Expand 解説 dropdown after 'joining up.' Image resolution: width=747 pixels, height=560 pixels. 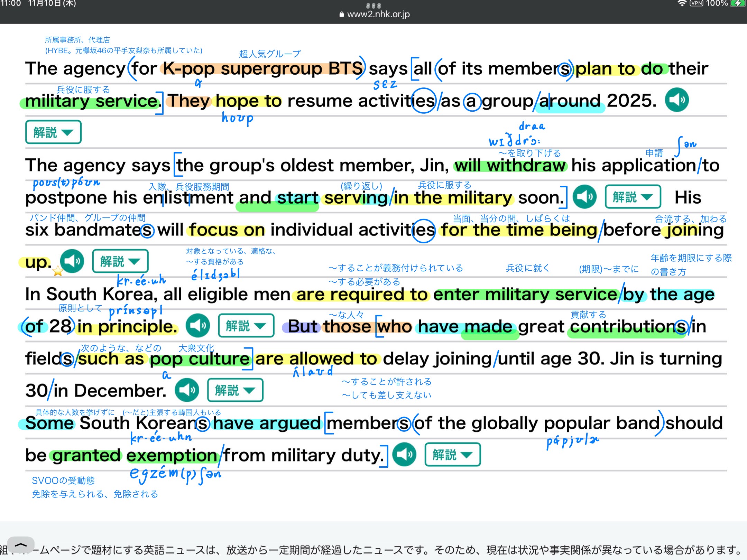pos(120,261)
